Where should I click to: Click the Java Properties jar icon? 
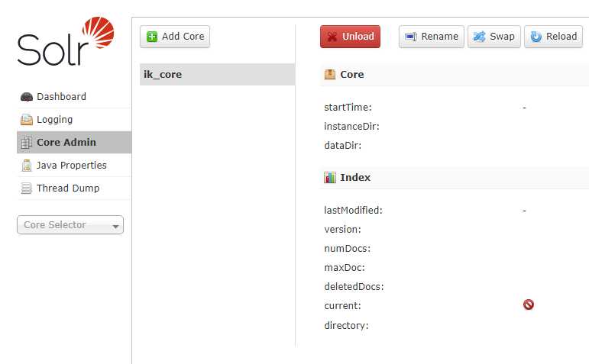[x=26, y=166]
